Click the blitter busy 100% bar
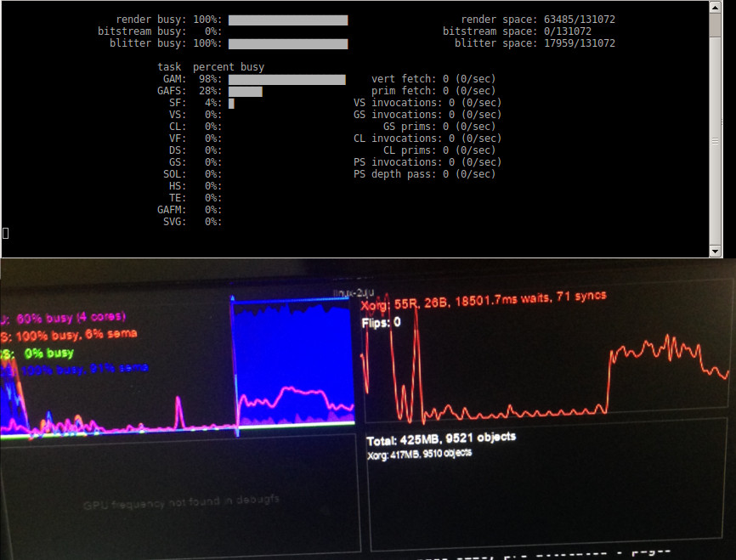Image resolution: width=736 pixels, height=560 pixels. point(287,43)
